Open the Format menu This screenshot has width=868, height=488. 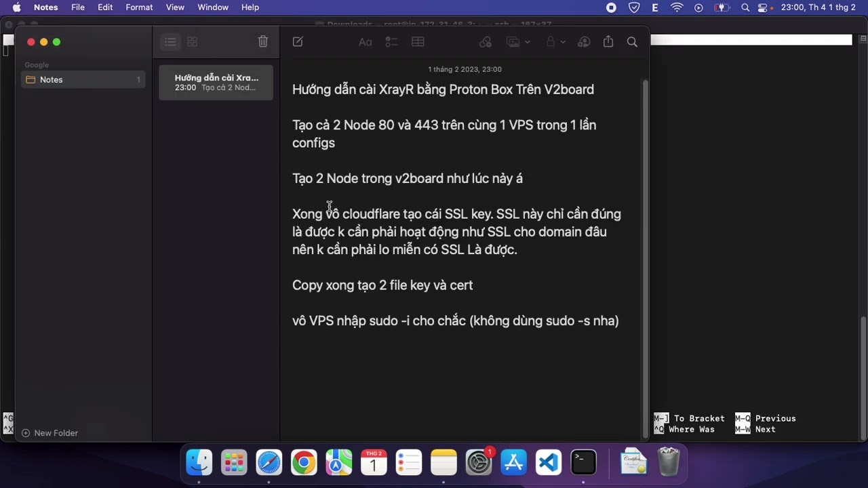139,7
